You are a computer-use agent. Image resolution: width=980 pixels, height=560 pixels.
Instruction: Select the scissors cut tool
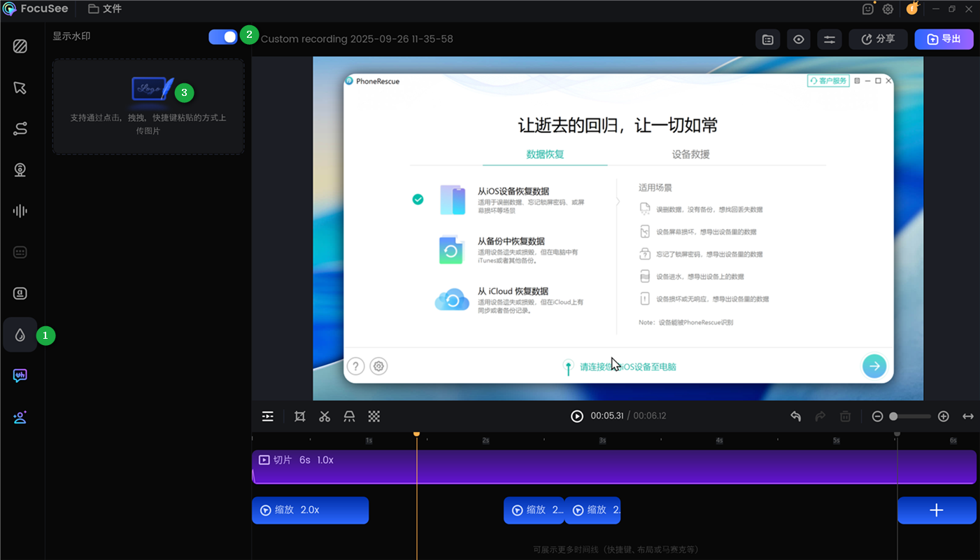tap(325, 416)
